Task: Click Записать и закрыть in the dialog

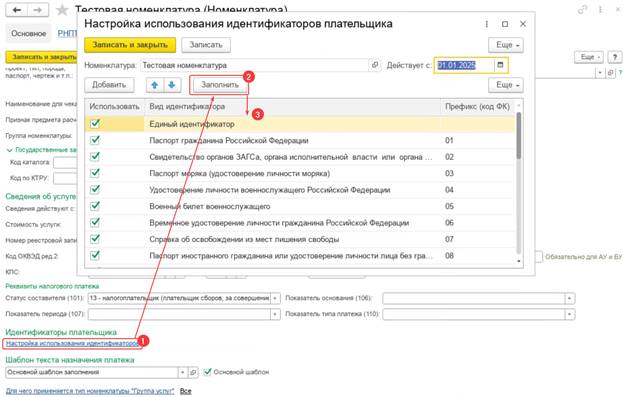Action: point(130,45)
